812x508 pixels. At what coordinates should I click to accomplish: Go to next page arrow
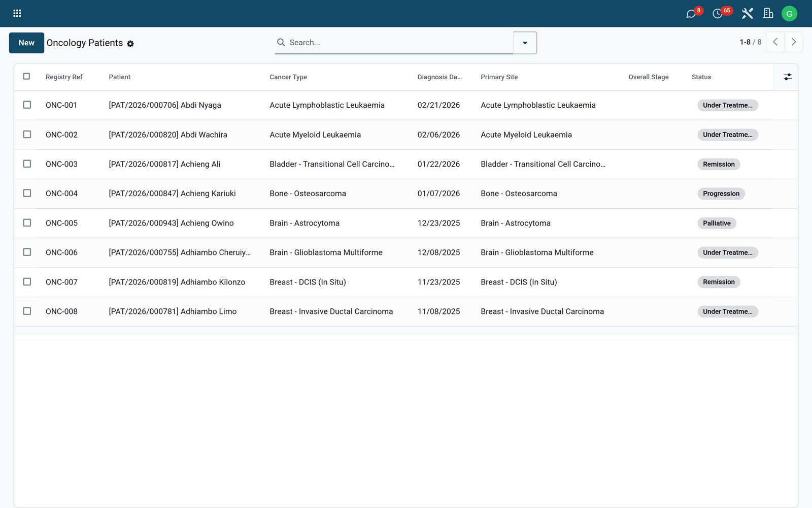[794, 42]
